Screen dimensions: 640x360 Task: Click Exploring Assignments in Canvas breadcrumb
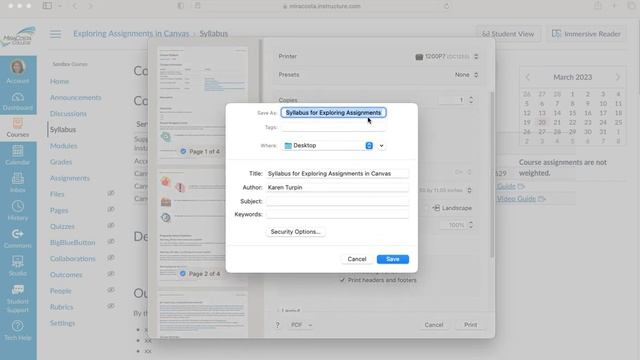pyautogui.click(x=131, y=34)
